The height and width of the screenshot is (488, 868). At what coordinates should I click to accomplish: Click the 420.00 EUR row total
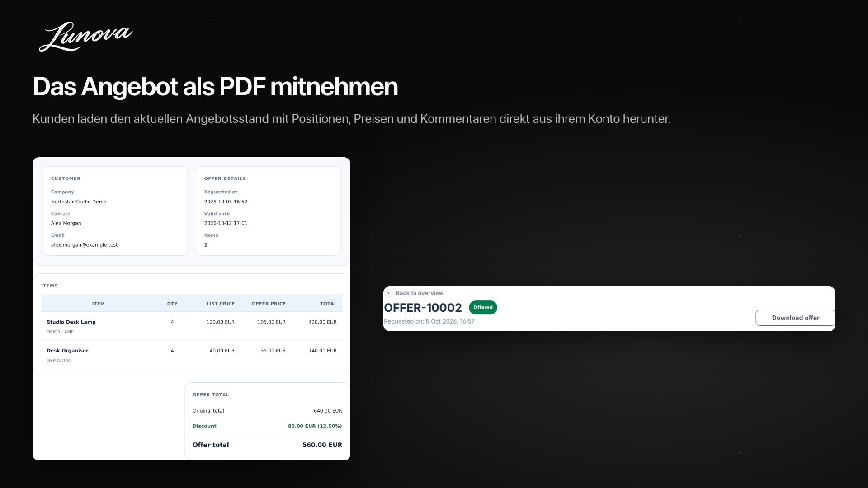322,322
